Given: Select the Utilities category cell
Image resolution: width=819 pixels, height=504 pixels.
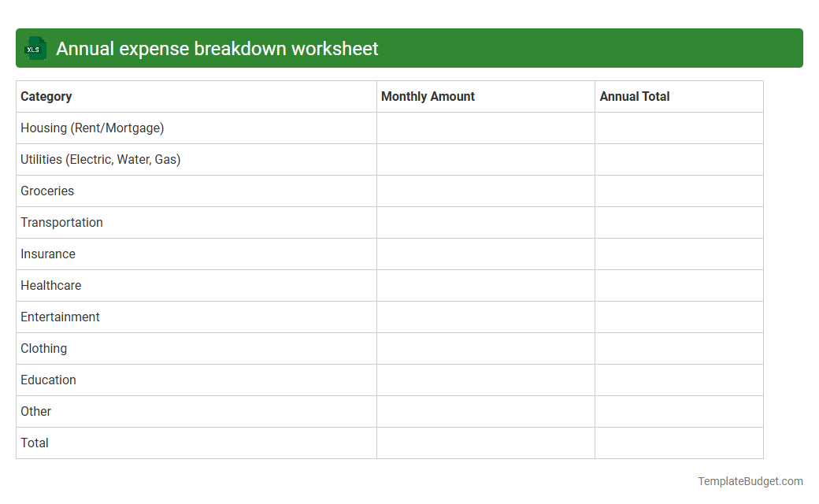Looking at the screenshot, I should (100, 159).
